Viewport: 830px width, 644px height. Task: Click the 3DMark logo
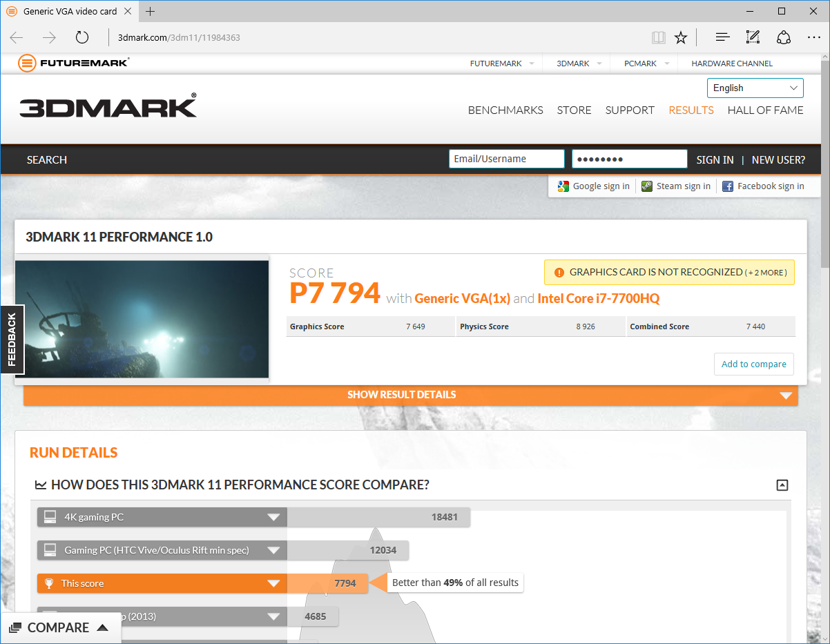(108, 106)
